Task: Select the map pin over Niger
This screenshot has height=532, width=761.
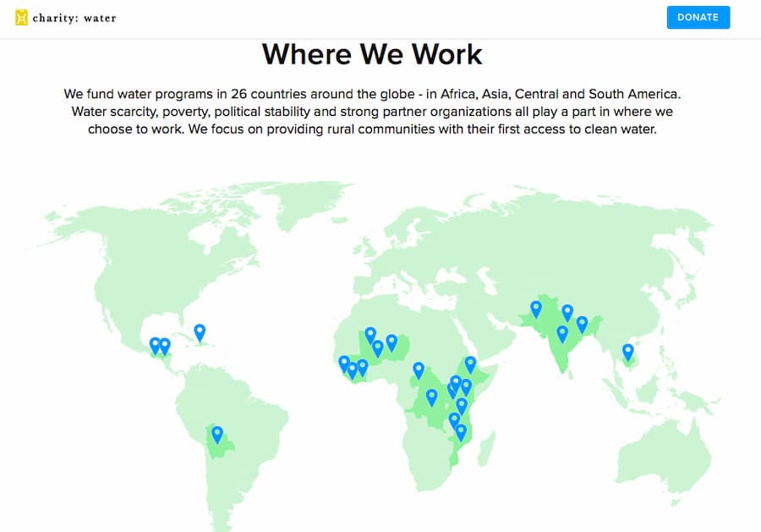Action: 391,343
